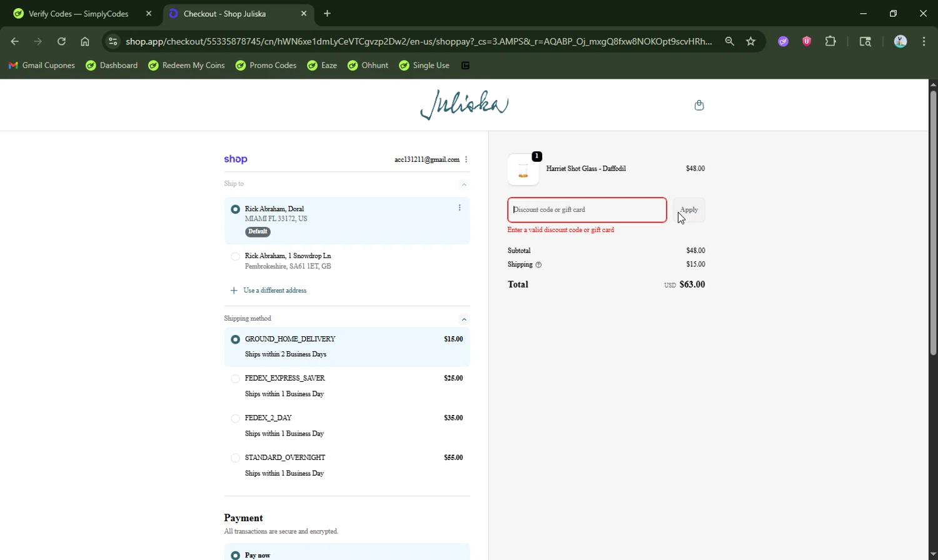
Task: Collapse the Shipping method section
Action: 464,319
